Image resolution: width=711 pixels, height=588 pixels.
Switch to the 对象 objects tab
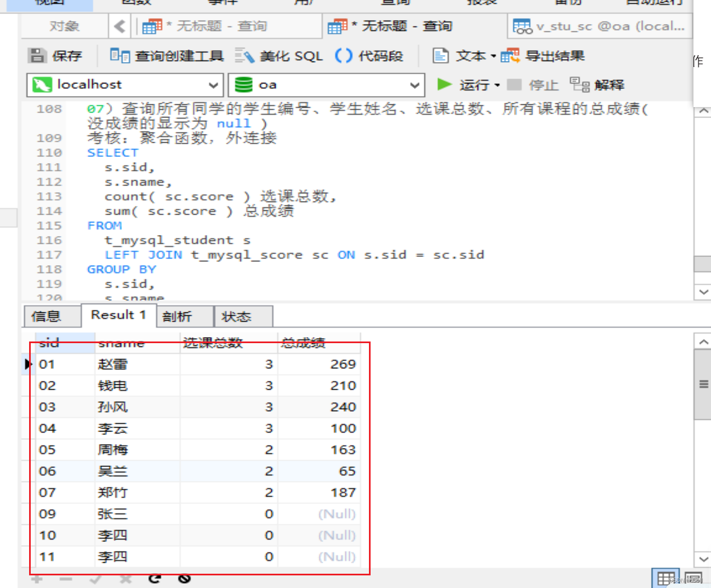64,26
